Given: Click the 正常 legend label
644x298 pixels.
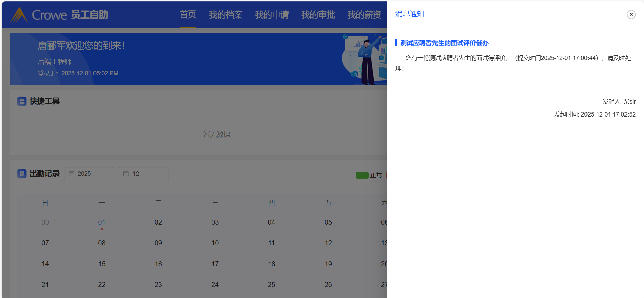Looking at the screenshot, I should coord(376,175).
